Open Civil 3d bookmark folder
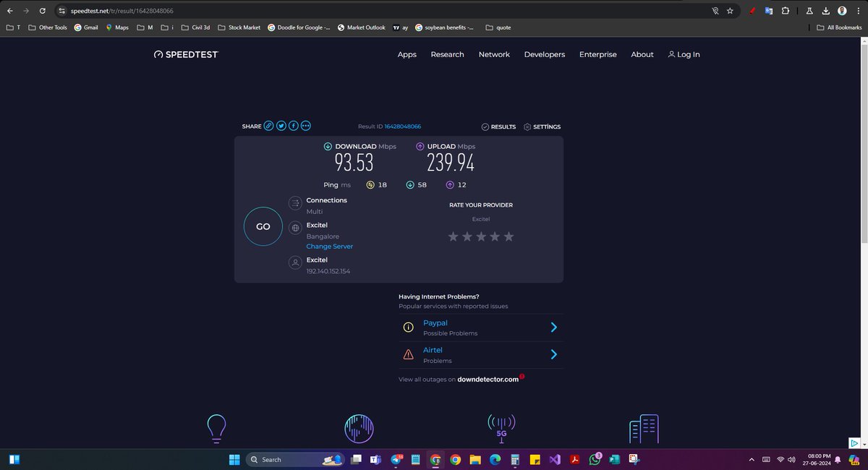Screen dimensions: 868x470 [195, 27]
